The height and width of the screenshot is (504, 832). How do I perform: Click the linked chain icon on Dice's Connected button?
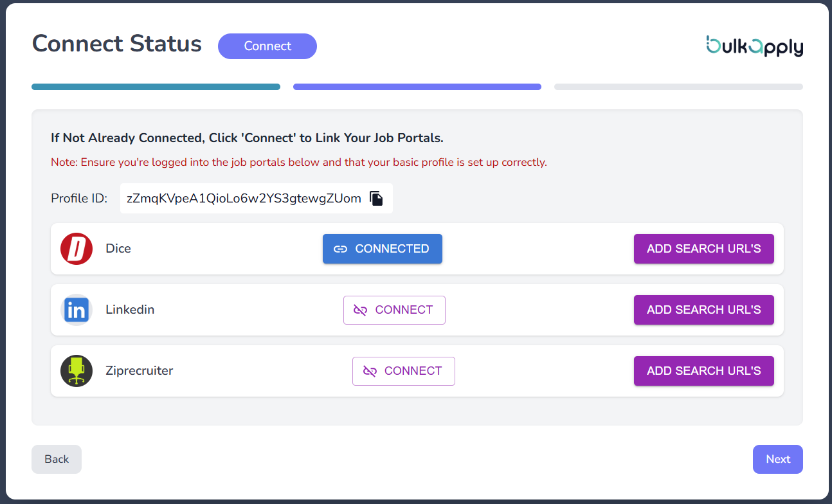[x=341, y=249]
